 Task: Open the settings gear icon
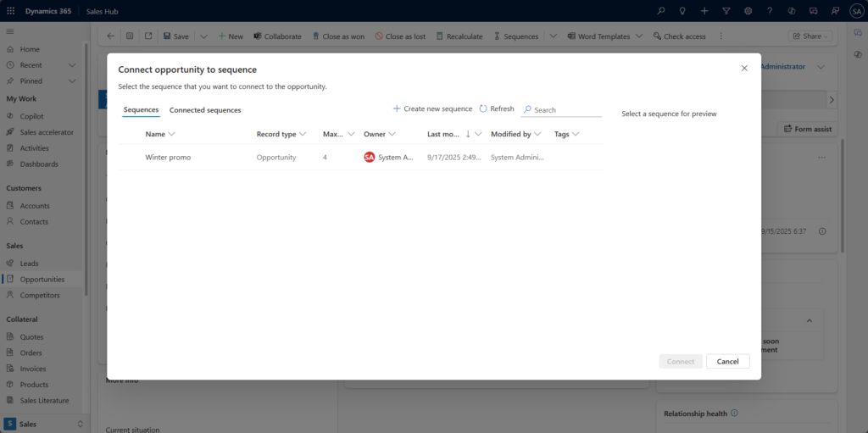748,11
